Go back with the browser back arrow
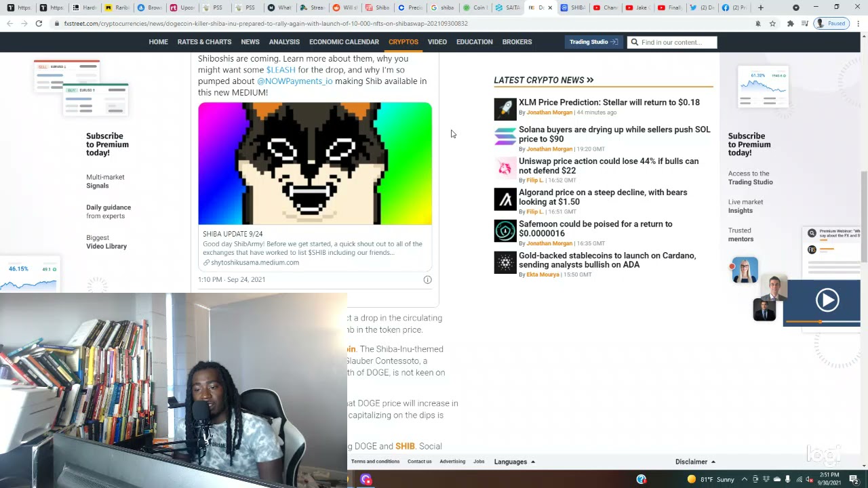This screenshot has height=488, width=868. (9, 23)
